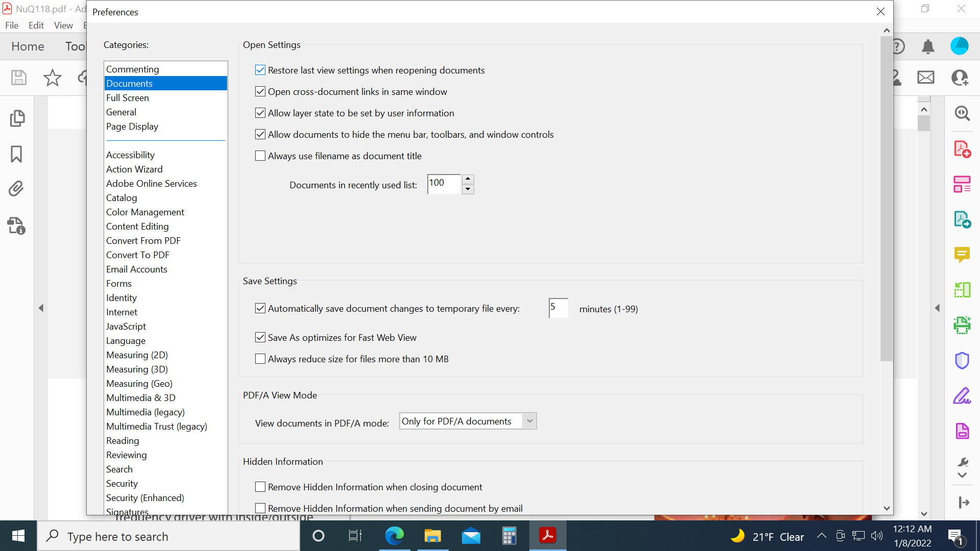The image size is (980, 551).
Task: Select the Fill & Sign tool
Action: (x=962, y=396)
